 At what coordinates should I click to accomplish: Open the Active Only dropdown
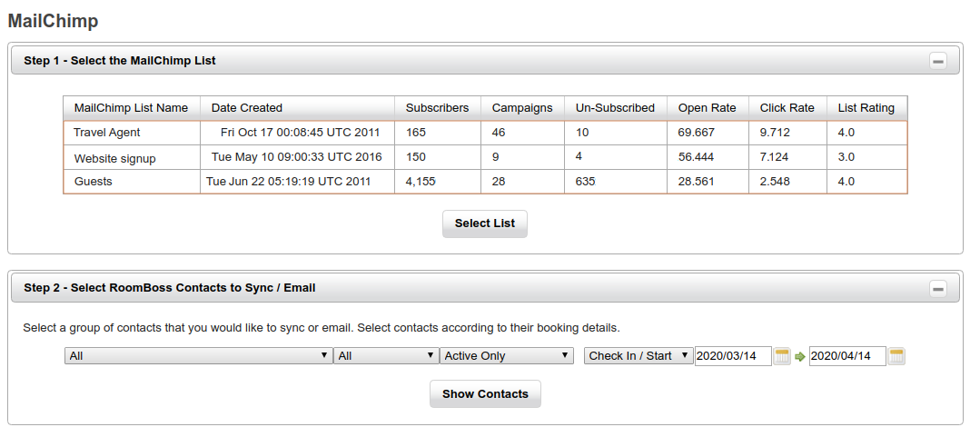click(507, 356)
